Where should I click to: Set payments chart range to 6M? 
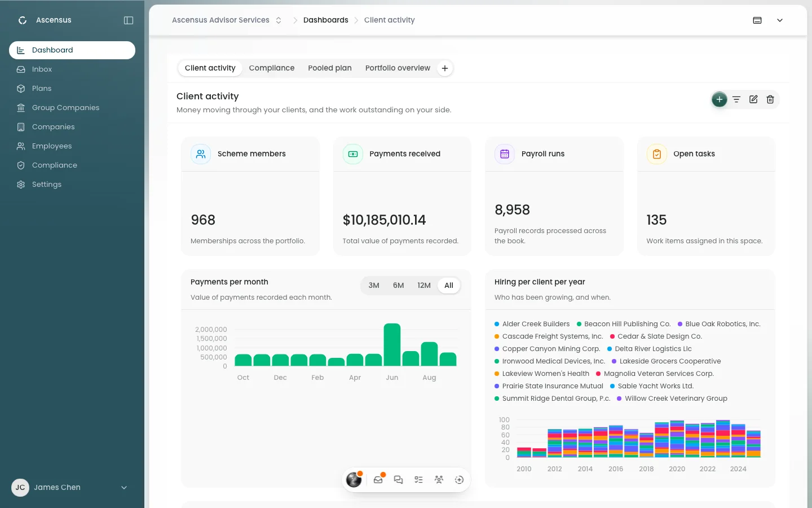(x=399, y=286)
